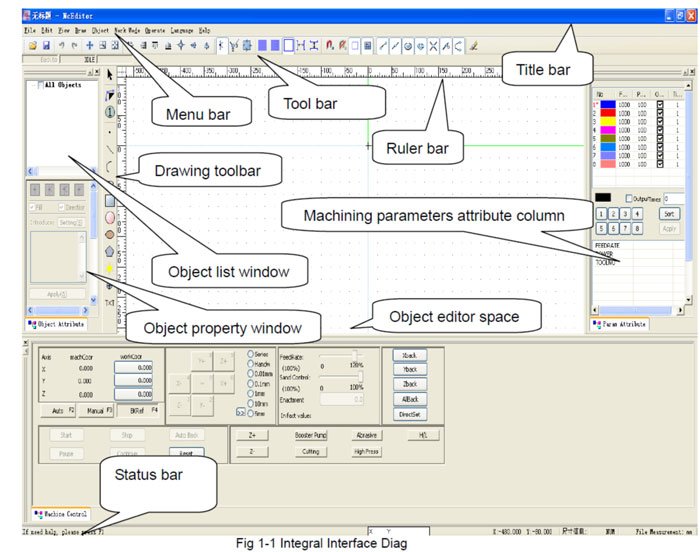The height and width of the screenshot is (552, 700).
Task: Select the 1mm step radio button
Action: tap(250, 393)
